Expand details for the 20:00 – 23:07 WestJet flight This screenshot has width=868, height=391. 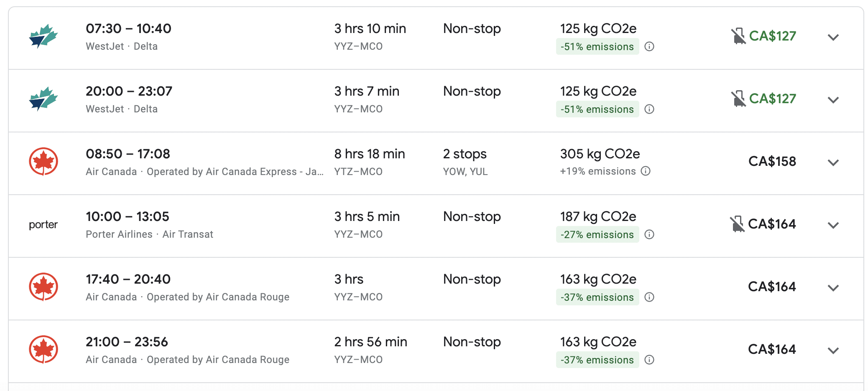click(833, 100)
